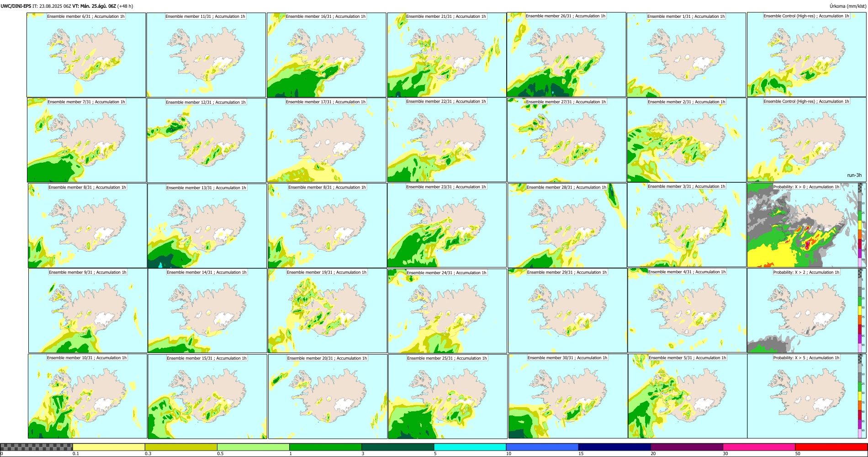The image size is (868, 457).
Task: Open the Ensemble member 28/31 map panel
Action: (567, 225)
